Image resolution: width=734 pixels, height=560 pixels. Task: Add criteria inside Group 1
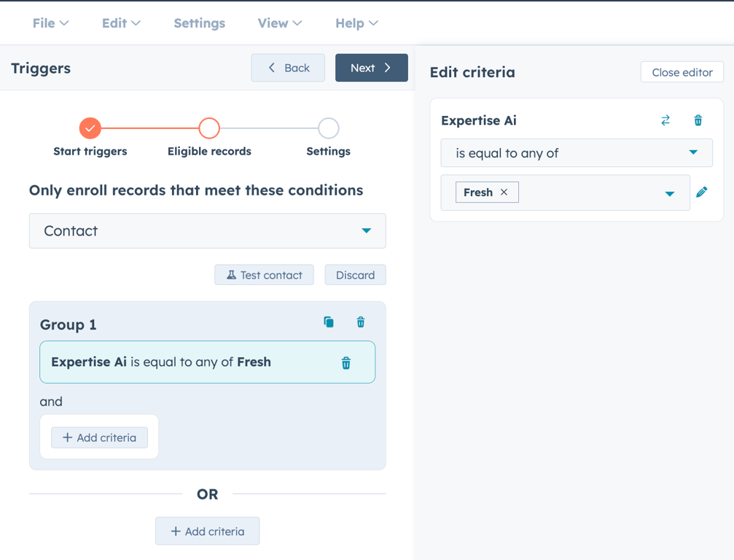99,437
